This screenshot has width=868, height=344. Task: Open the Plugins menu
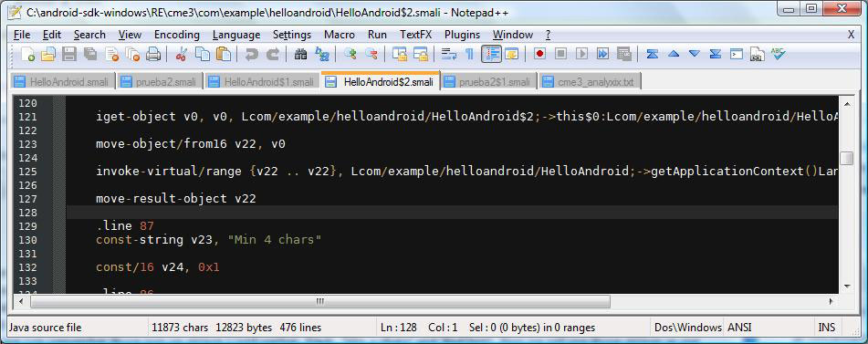(462, 35)
